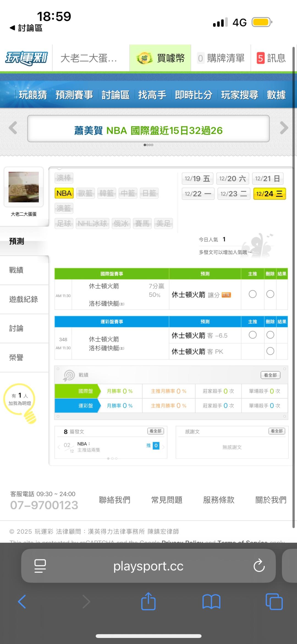
Task: Switch to 討論 sidebar tab
Action: tap(24, 328)
